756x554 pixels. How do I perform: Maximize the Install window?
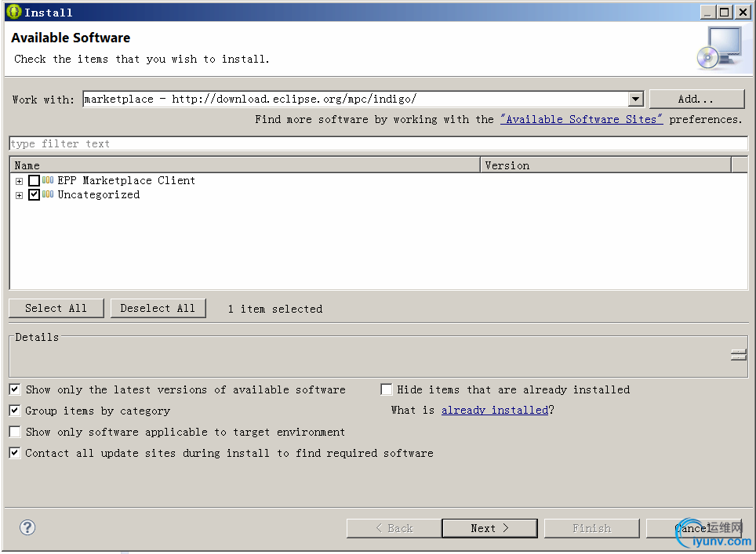point(725,12)
